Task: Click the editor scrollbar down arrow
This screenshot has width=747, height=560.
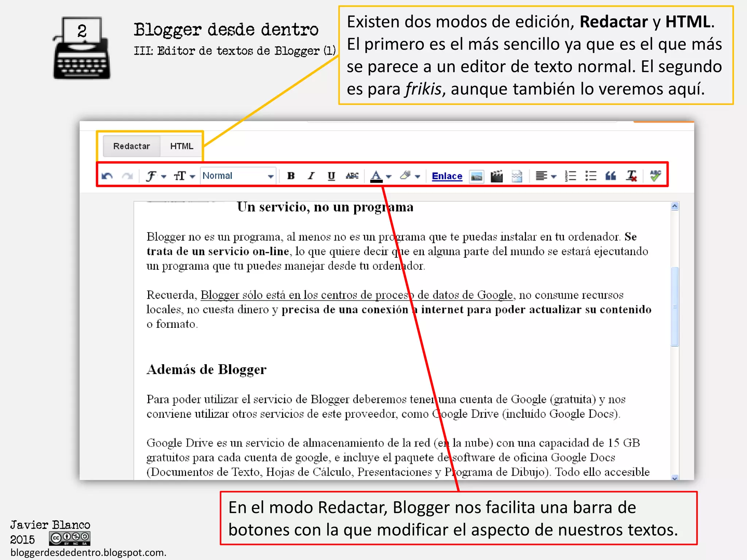Action: tap(675, 478)
